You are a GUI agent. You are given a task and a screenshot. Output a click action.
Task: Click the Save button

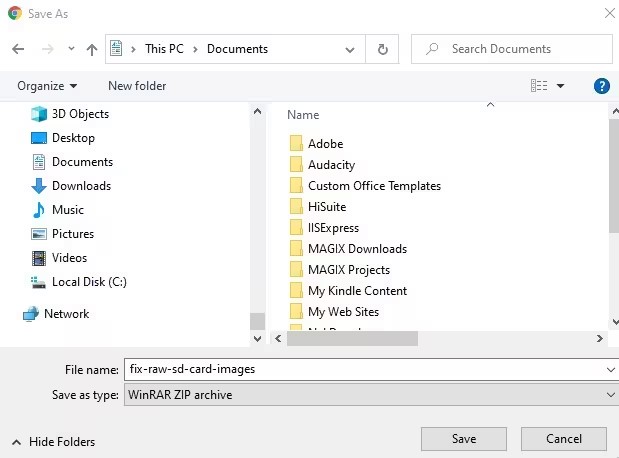click(x=463, y=439)
